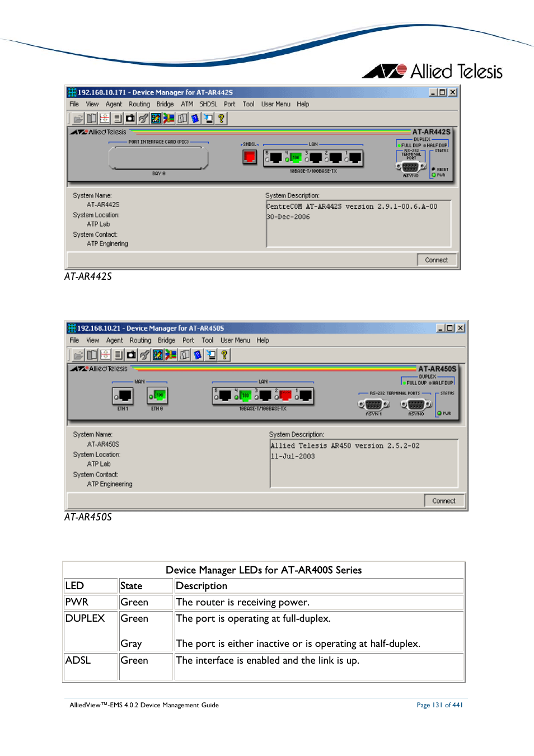Open the Bridge menu in AT-AR450S window
This screenshot has width=534, height=756.
coord(166,340)
